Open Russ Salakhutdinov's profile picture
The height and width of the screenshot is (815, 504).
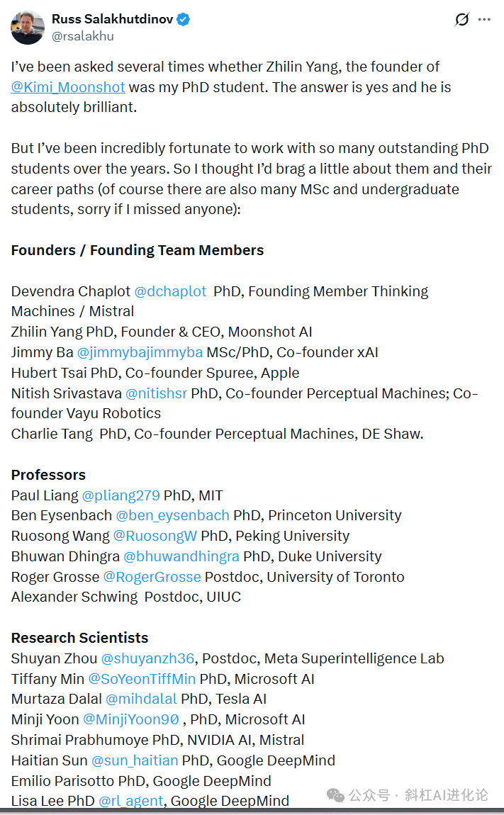pos(27,28)
